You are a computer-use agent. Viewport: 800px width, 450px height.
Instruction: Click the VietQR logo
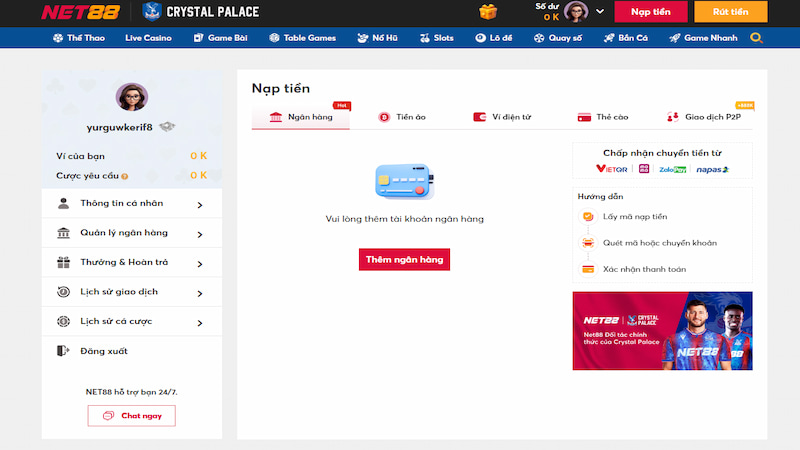(x=612, y=169)
